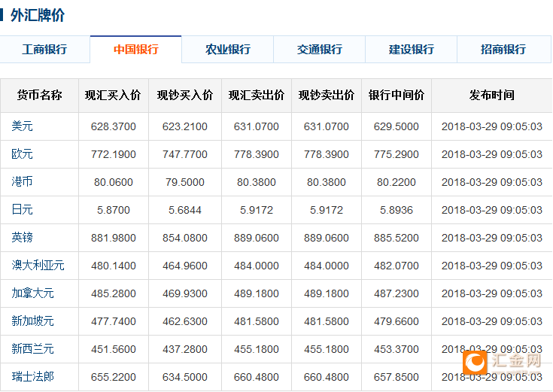Open the 日元 currency link
Viewport: 553px width, 392px height.
[22, 210]
